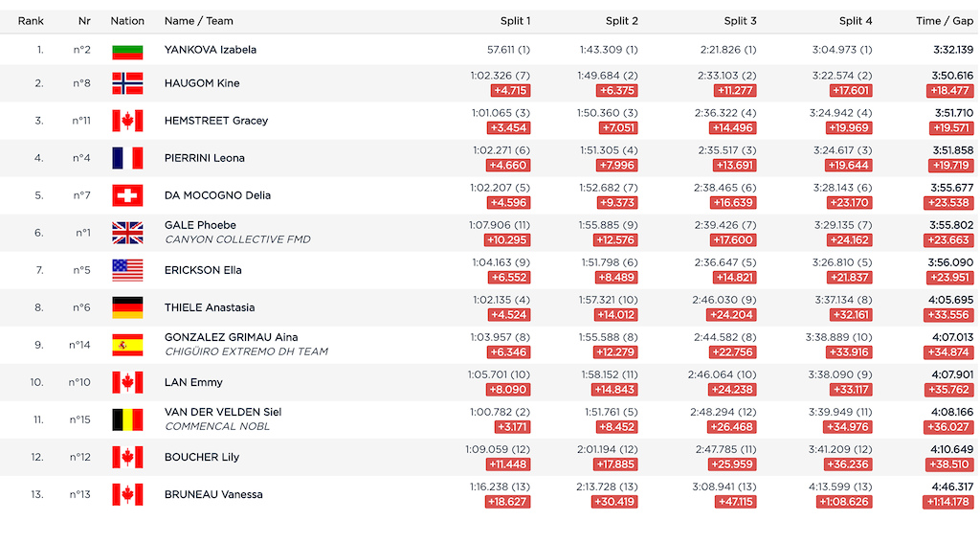Click Swiss flag next to DA MOCOGNO Delia
This screenshot has height=543, width=980.
pyautogui.click(x=127, y=195)
